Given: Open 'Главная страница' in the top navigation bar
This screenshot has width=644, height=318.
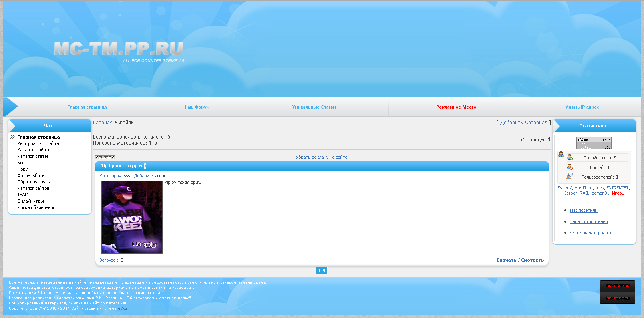Looking at the screenshot, I should [x=87, y=107].
